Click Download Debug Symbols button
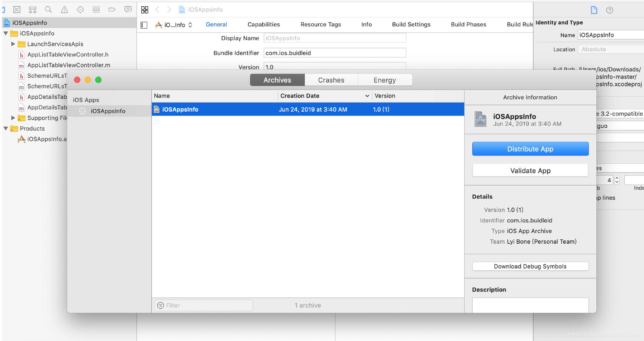644x341 pixels. 531,266
